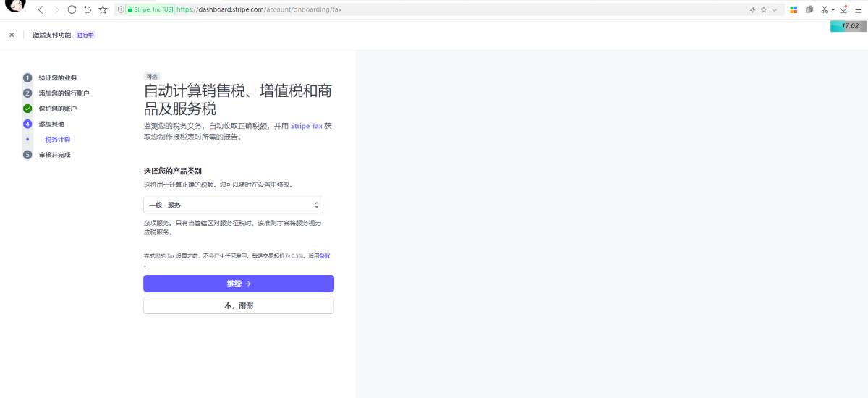Click the dashboard.stripe.com URL in the address bar
The image size is (868, 398).
pos(259,10)
